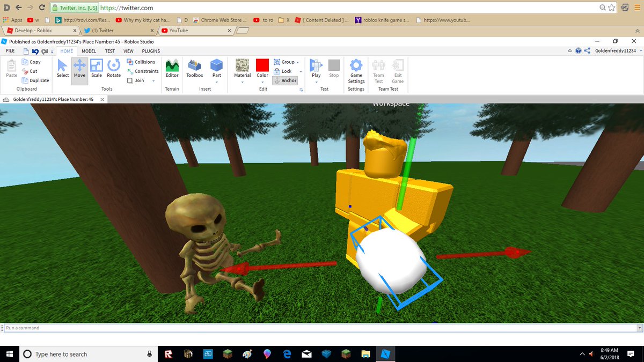Switch to the VIEW ribbon tab

tap(128, 51)
